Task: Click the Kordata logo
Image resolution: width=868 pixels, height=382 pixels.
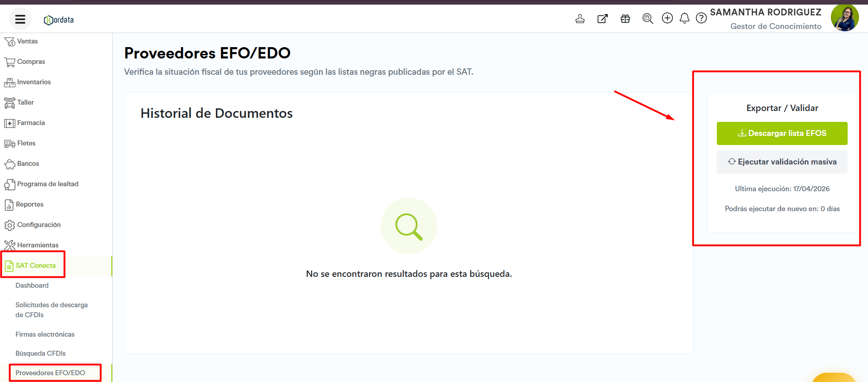Action: click(x=59, y=20)
